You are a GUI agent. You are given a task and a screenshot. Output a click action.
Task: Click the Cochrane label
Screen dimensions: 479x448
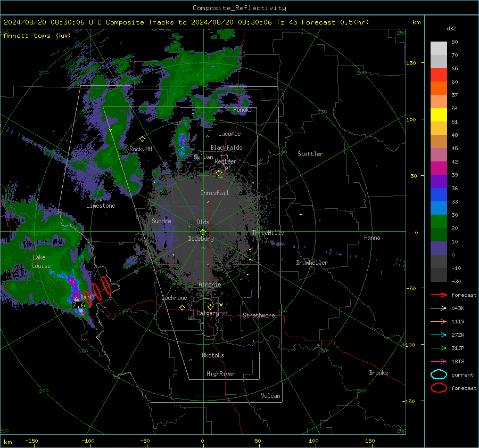pos(174,298)
